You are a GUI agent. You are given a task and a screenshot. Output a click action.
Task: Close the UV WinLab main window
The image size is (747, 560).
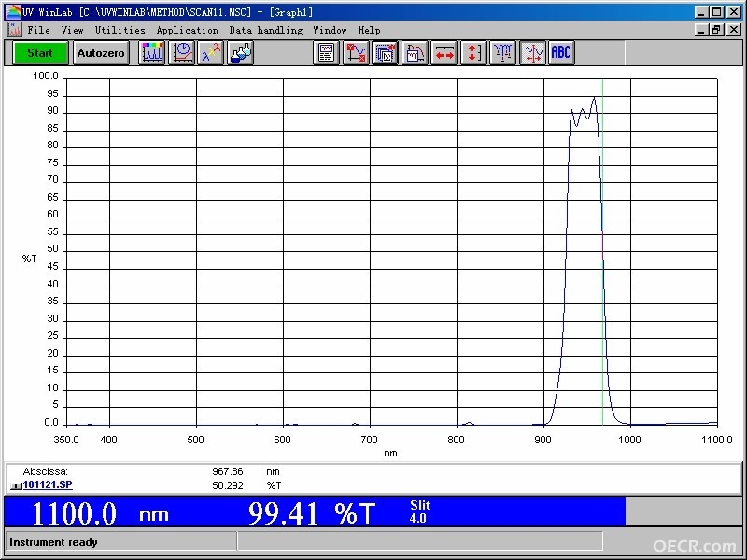coord(734,12)
